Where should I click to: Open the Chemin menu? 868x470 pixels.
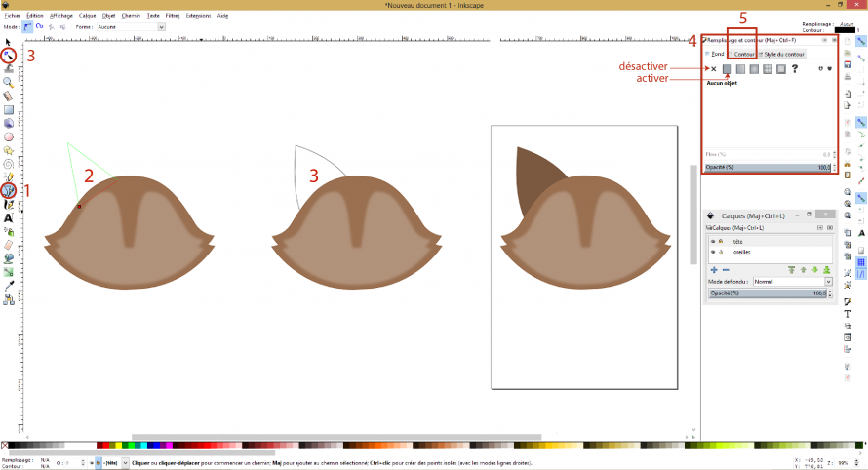(x=132, y=17)
